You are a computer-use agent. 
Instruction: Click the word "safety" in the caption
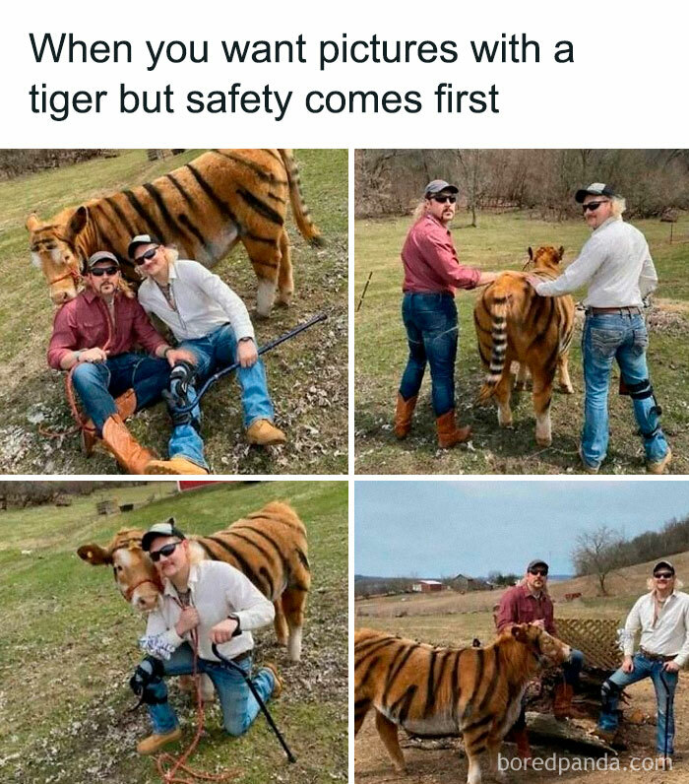click(239, 100)
